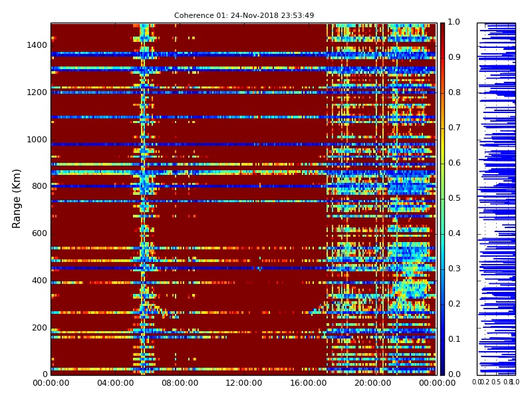
Task: Click the green middle of the colorbar
Action: pos(442,199)
